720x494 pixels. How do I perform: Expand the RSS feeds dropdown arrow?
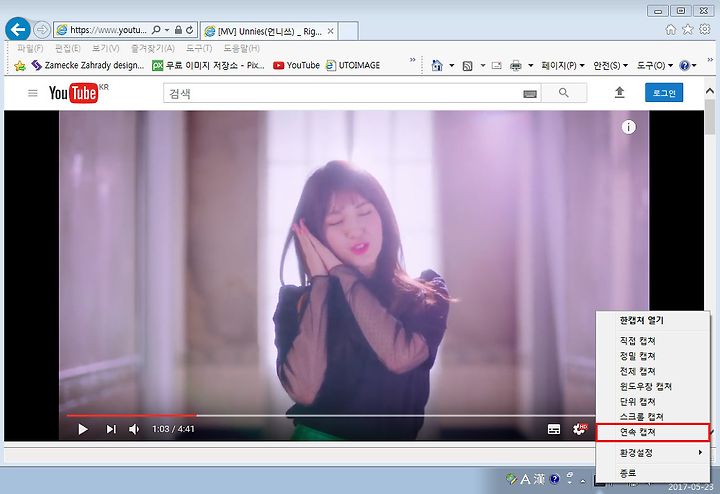pyautogui.click(x=483, y=66)
